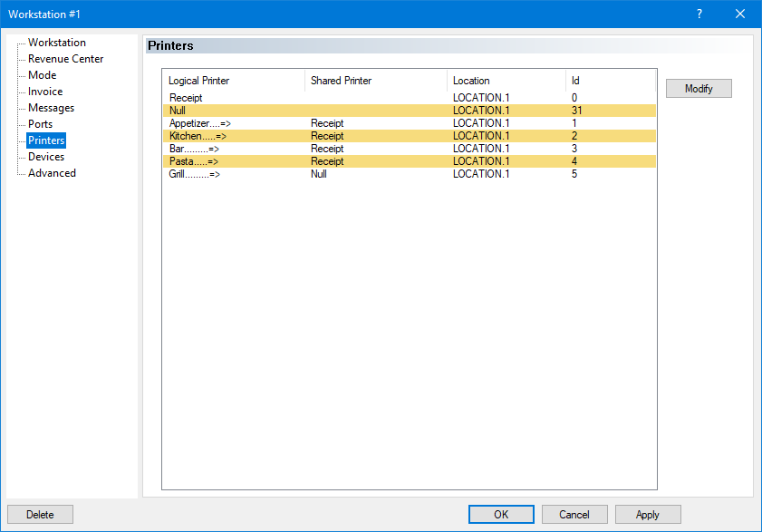Confirm the dialog with OK
The width and height of the screenshot is (762, 532).
(x=501, y=515)
